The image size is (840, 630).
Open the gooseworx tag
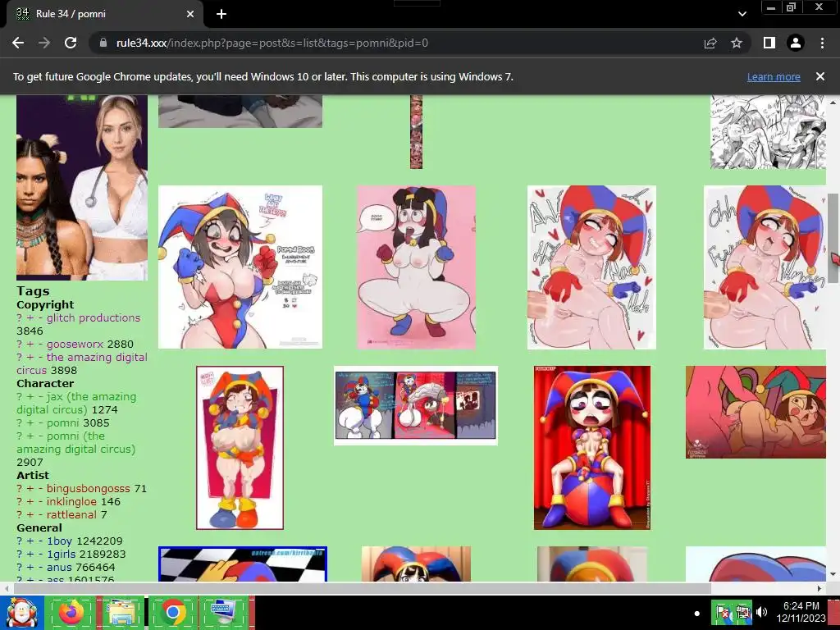tap(75, 344)
